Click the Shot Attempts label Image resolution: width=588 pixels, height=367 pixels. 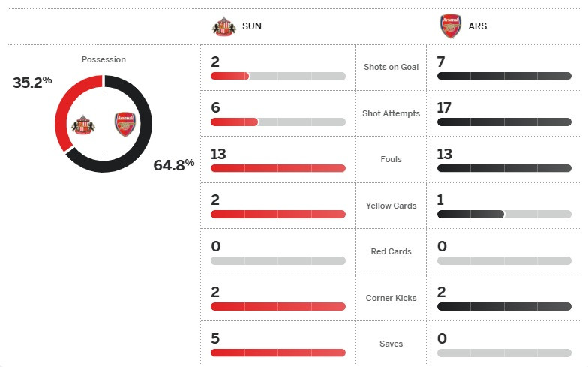tap(391, 113)
